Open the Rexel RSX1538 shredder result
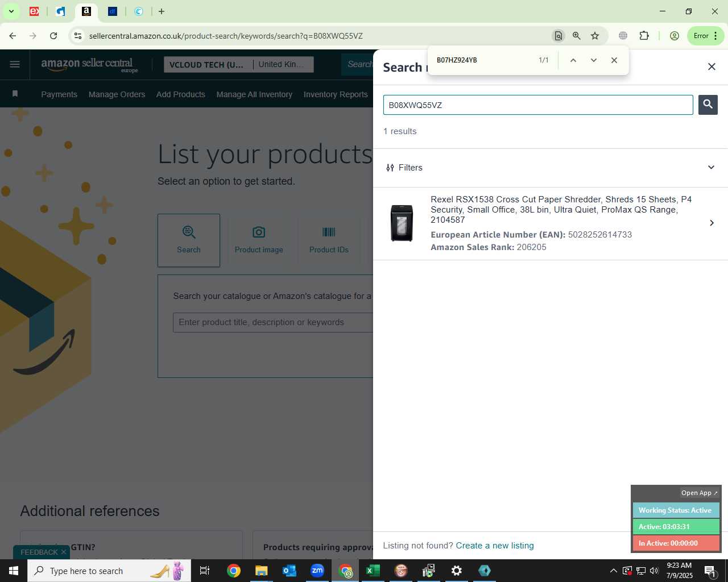 click(550, 223)
